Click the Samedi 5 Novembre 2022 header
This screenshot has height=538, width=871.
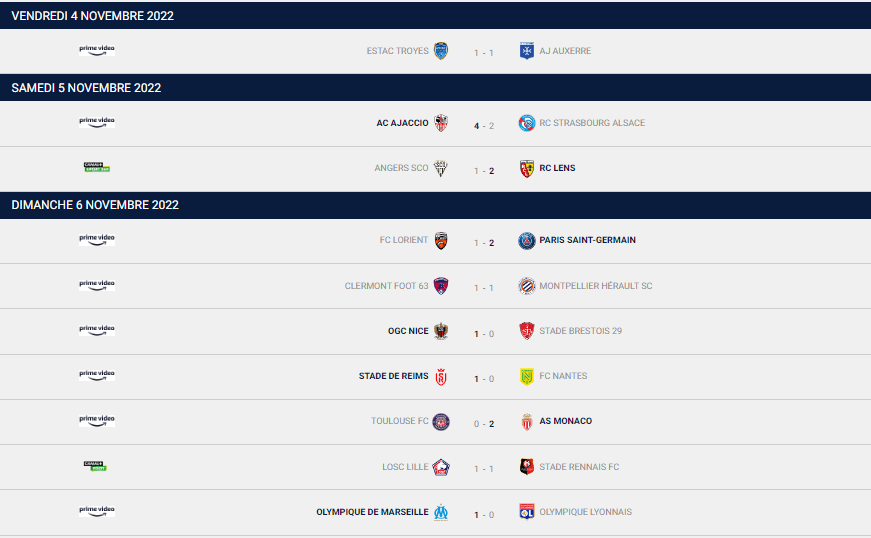pos(436,88)
